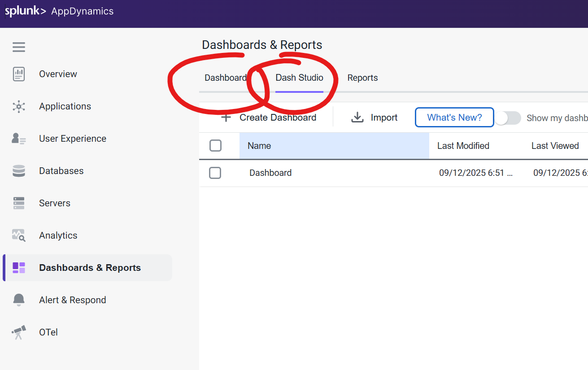Click the Alert & Respond bell icon
This screenshot has width=588, height=370.
pos(19,300)
